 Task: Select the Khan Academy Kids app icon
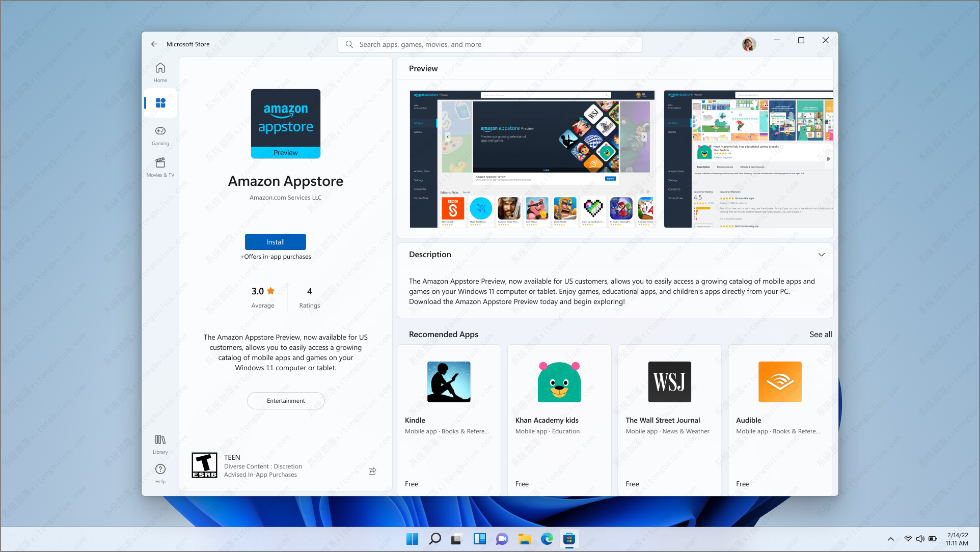click(558, 382)
